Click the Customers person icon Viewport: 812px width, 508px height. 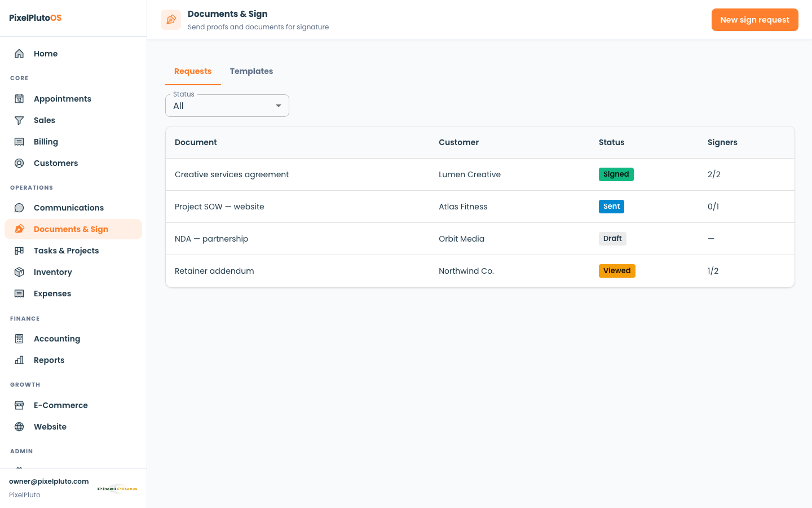19,163
